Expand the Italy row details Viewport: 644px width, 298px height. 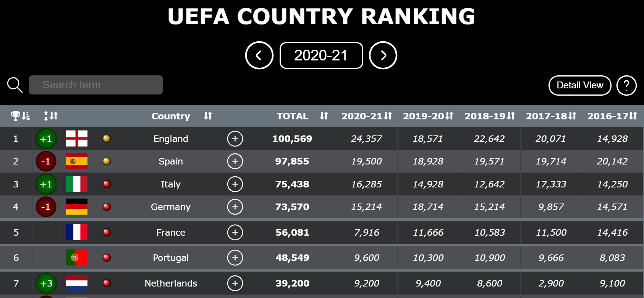(x=235, y=184)
